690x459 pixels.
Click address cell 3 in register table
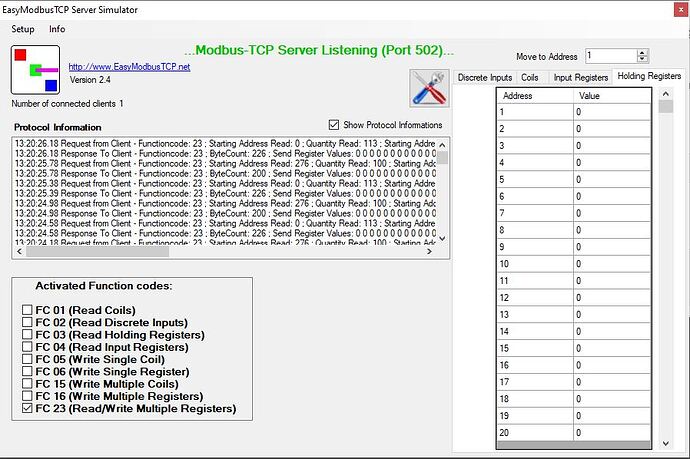point(535,146)
